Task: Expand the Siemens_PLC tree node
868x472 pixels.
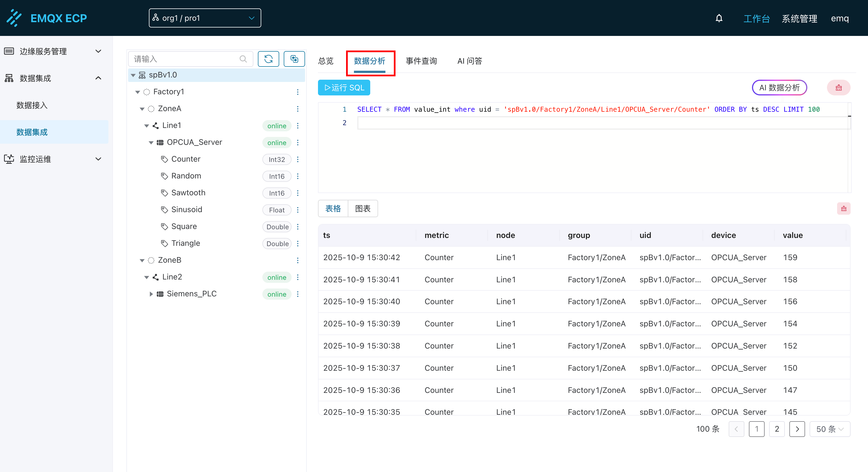Action: click(x=151, y=294)
